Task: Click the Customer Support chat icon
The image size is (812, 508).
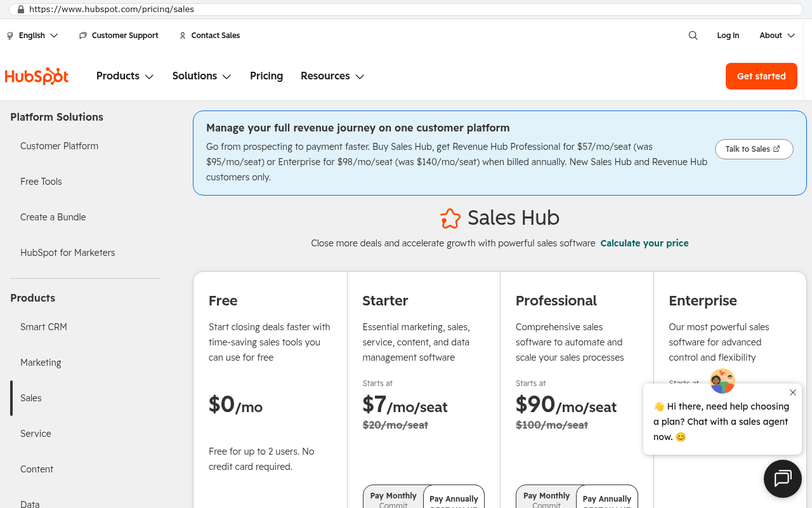Action: pos(83,36)
